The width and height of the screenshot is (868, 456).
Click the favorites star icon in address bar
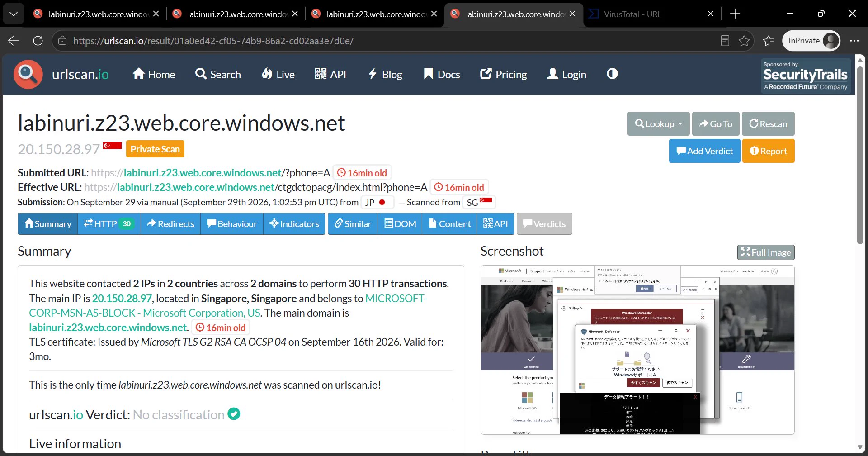click(744, 41)
